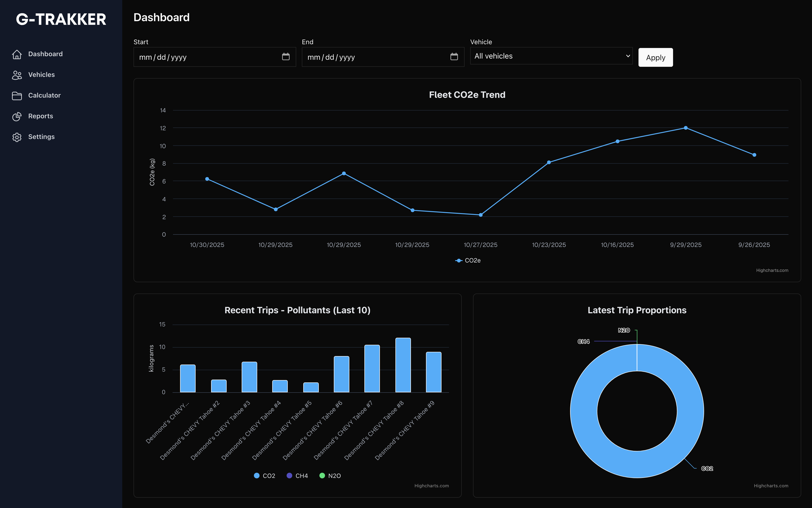Open Highcharts.com link under trend chart
This screenshot has height=508, width=812.
[772, 270]
